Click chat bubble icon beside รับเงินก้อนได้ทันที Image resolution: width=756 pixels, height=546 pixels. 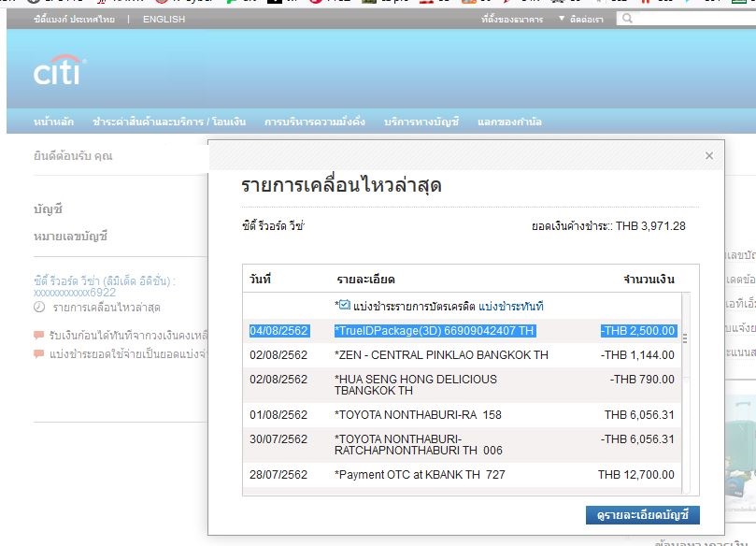tap(38, 335)
